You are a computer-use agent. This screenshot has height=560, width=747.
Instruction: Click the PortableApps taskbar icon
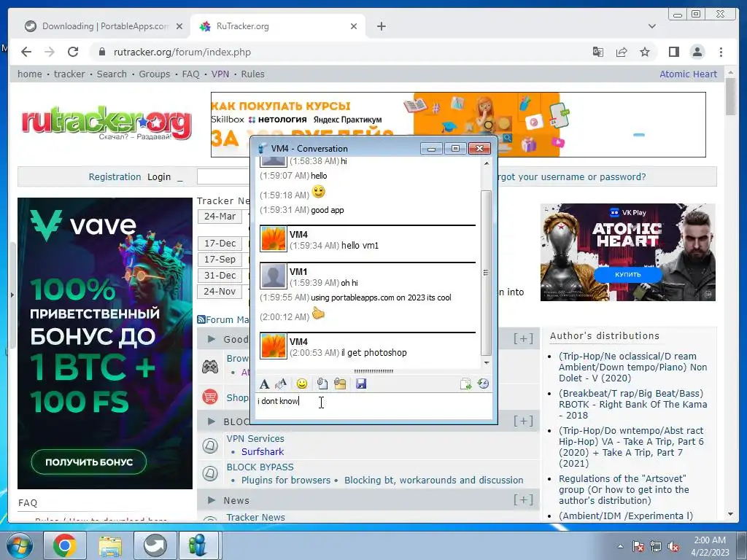point(155,545)
